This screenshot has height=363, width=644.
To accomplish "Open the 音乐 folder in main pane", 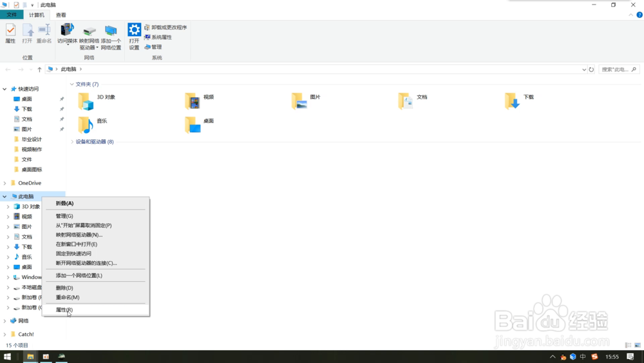I will tap(86, 125).
